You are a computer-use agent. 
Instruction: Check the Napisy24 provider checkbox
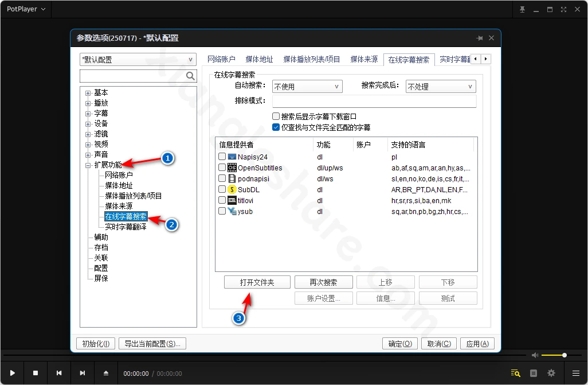(x=222, y=156)
